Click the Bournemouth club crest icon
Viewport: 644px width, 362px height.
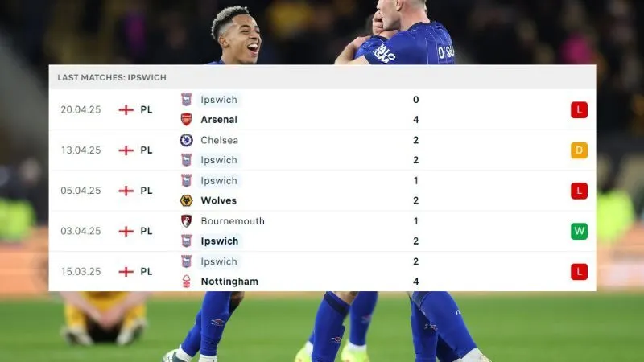[186, 220]
